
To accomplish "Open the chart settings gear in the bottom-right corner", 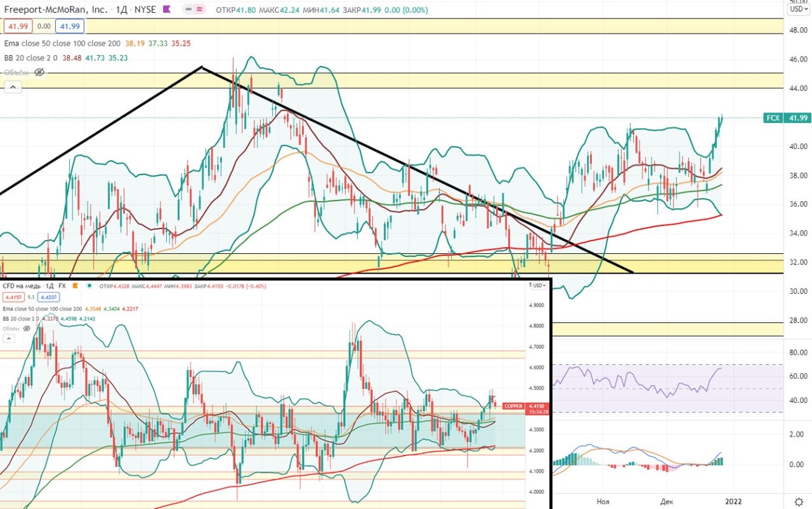I will tap(798, 501).
